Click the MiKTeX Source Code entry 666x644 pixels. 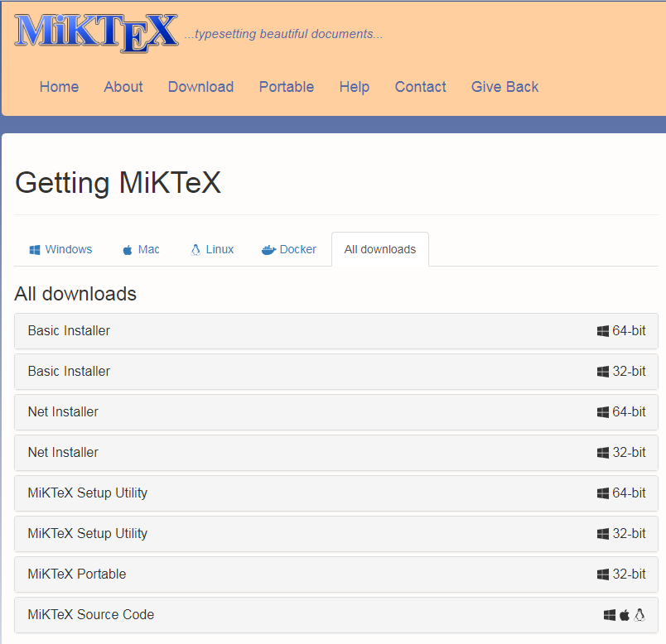(x=333, y=615)
